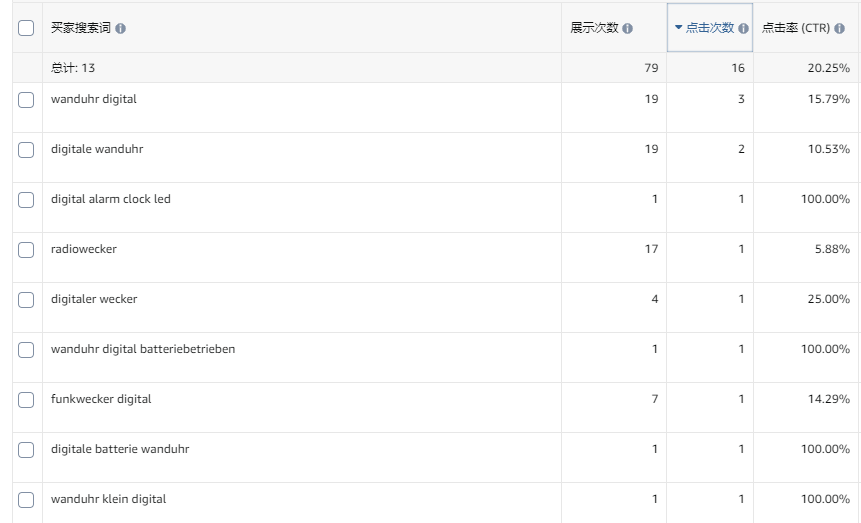Click CTR 5.88% in radiowecker row
The height and width of the screenshot is (523, 861).
coord(832,249)
